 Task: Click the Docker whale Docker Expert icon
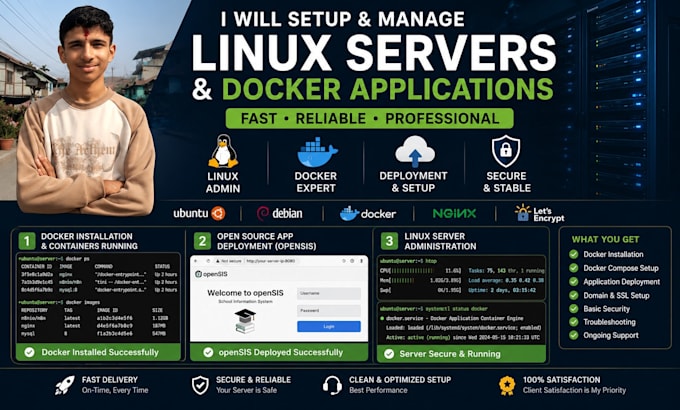317,152
